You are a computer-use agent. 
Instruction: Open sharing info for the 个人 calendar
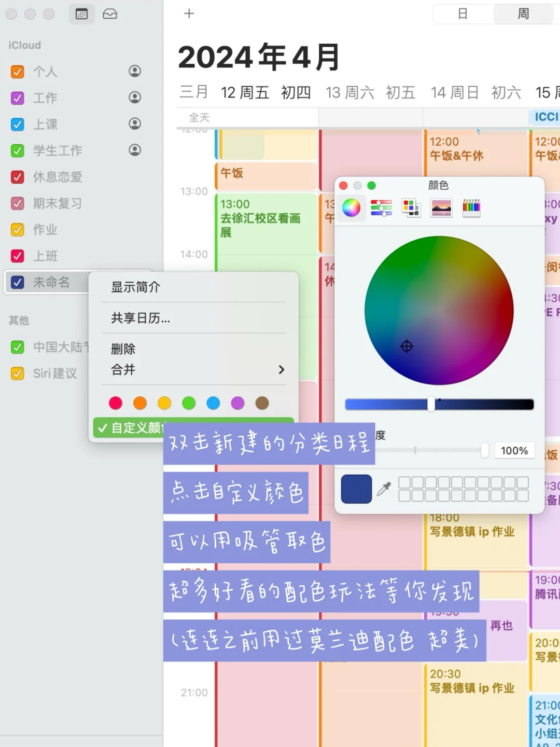click(x=134, y=71)
